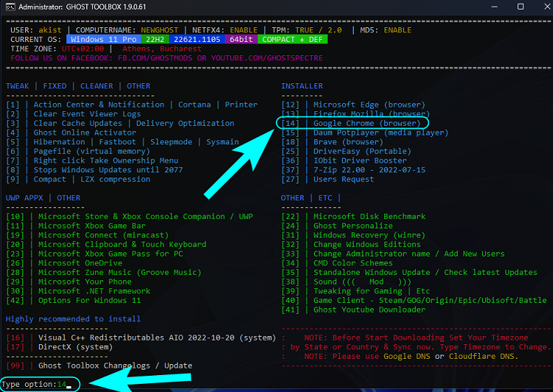The image size is (553, 392).
Task: Click the 64bit architecture badge
Action: (x=241, y=40)
